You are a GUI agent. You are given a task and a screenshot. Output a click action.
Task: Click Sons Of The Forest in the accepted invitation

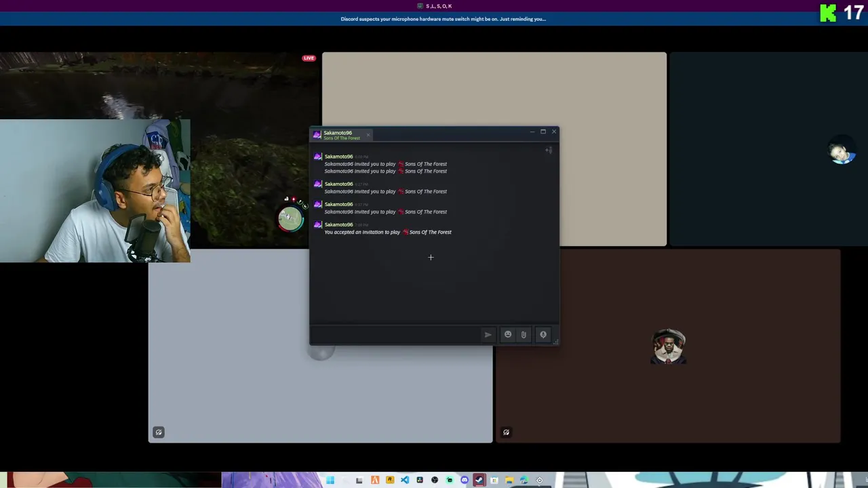coord(430,232)
